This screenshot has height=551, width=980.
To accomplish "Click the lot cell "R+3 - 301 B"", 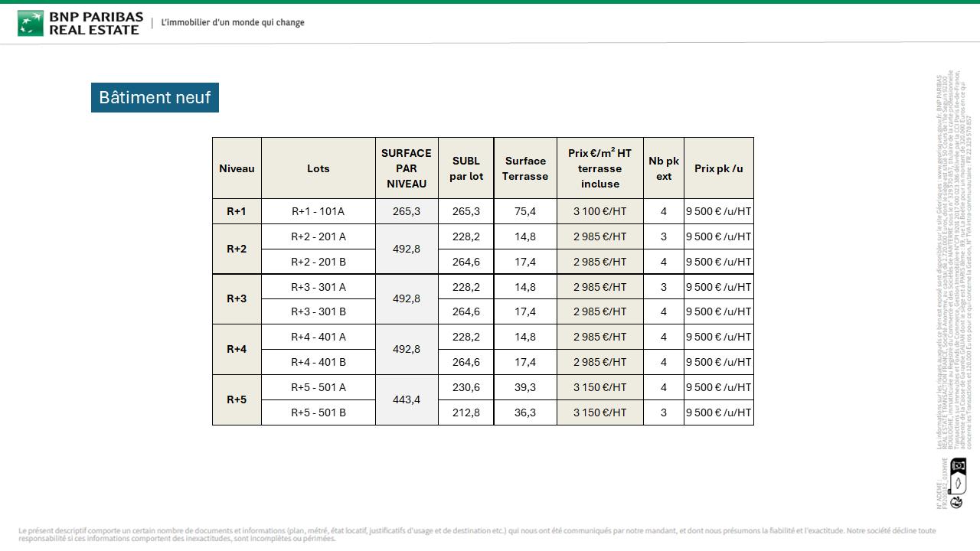I will click(x=318, y=311).
